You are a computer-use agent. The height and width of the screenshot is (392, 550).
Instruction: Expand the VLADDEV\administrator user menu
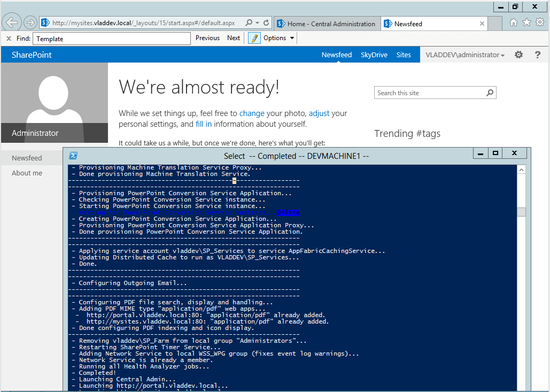[x=465, y=55]
